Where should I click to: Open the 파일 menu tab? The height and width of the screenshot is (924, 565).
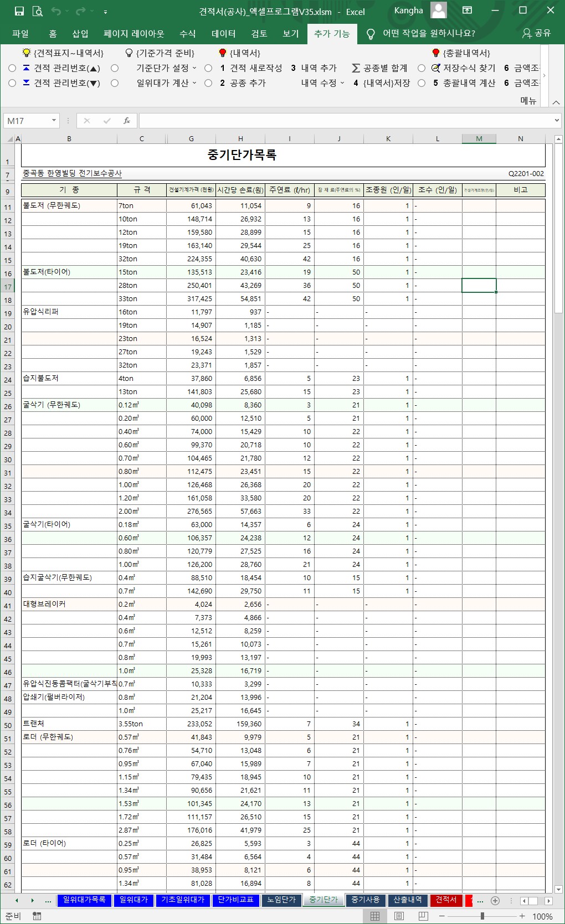click(20, 34)
